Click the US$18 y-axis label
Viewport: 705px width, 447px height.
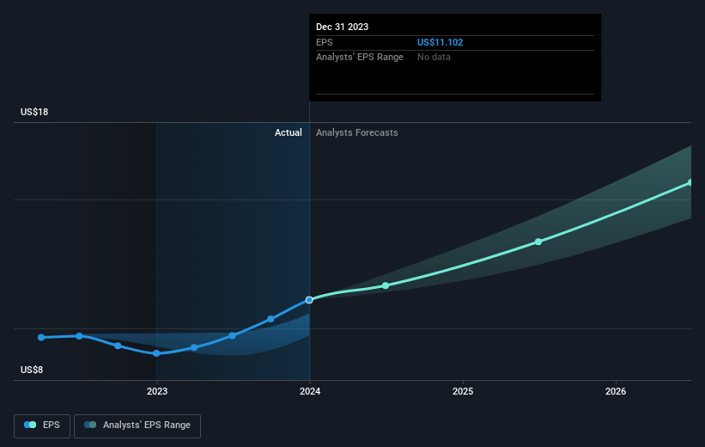click(x=34, y=112)
